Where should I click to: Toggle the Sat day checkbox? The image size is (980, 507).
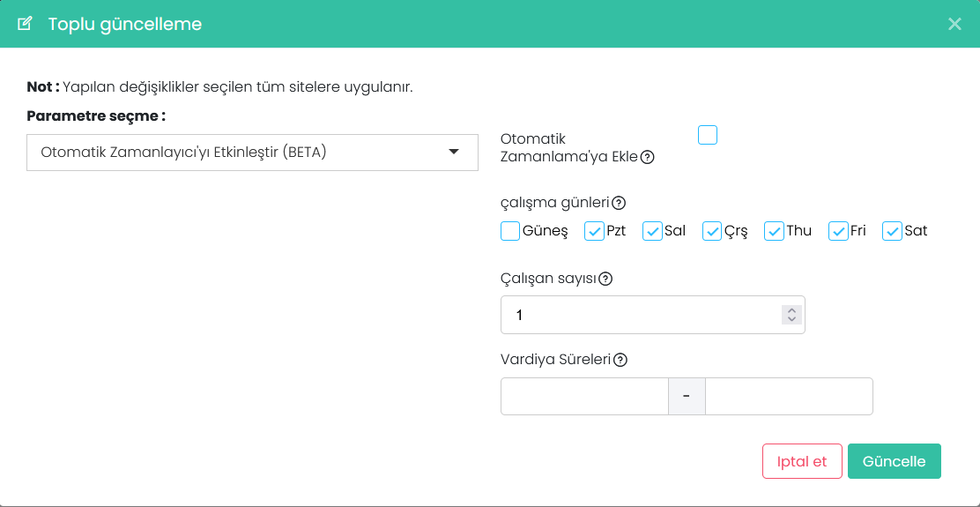point(892,231)
